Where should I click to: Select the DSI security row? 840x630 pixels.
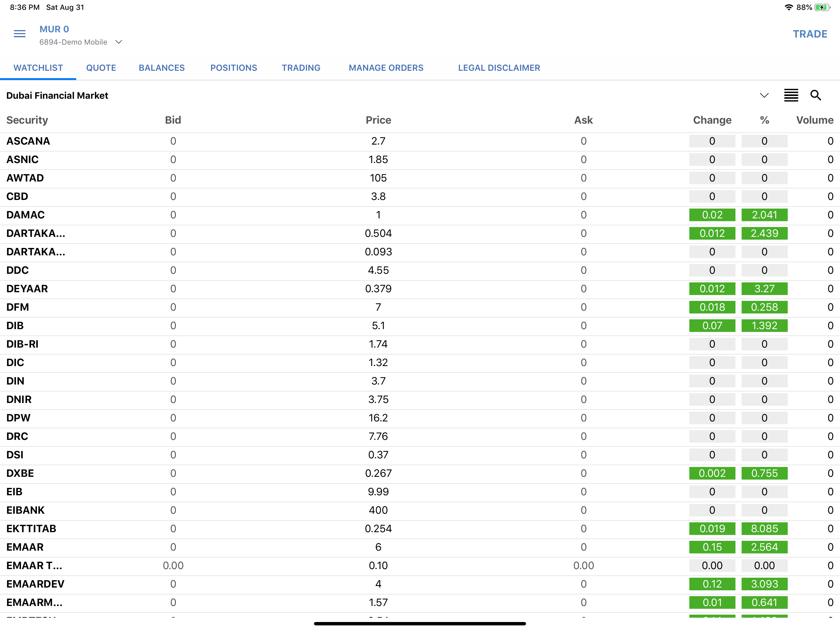pyautogui.click(x=420, y=455)
